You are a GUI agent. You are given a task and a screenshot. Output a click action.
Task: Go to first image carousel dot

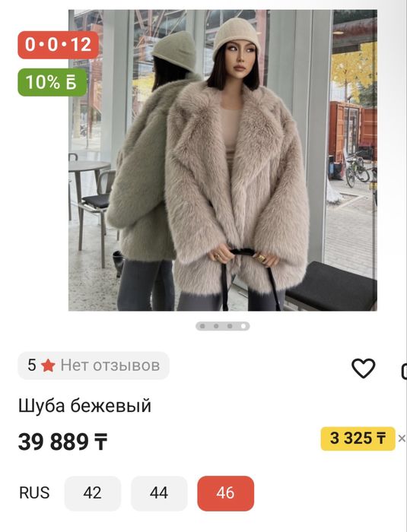[202, 326]
